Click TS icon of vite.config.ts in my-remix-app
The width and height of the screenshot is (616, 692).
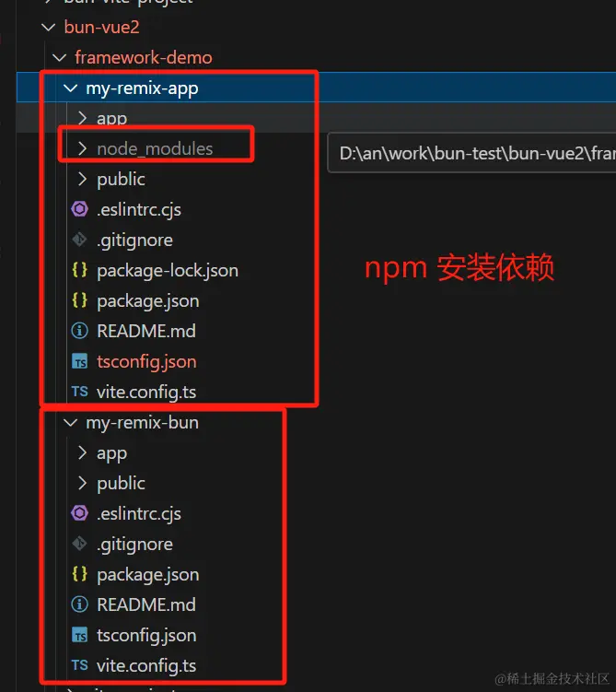pyautogui.click(x=80, y=392)
